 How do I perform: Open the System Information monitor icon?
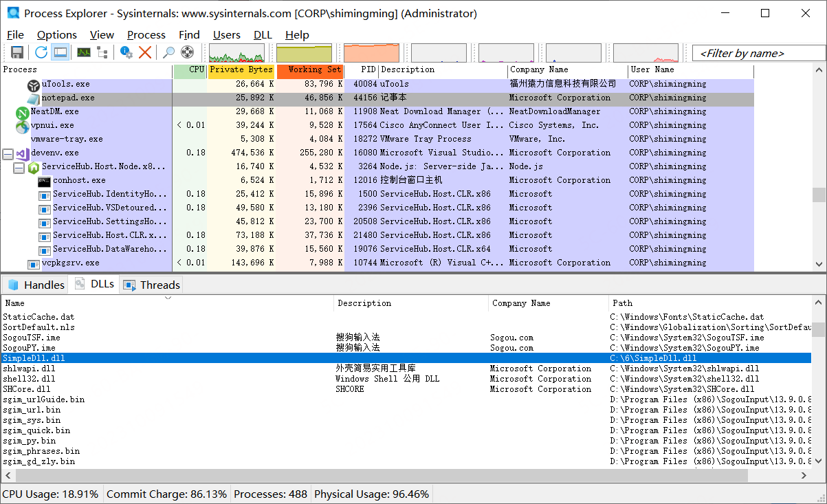(x=84, y=53)
